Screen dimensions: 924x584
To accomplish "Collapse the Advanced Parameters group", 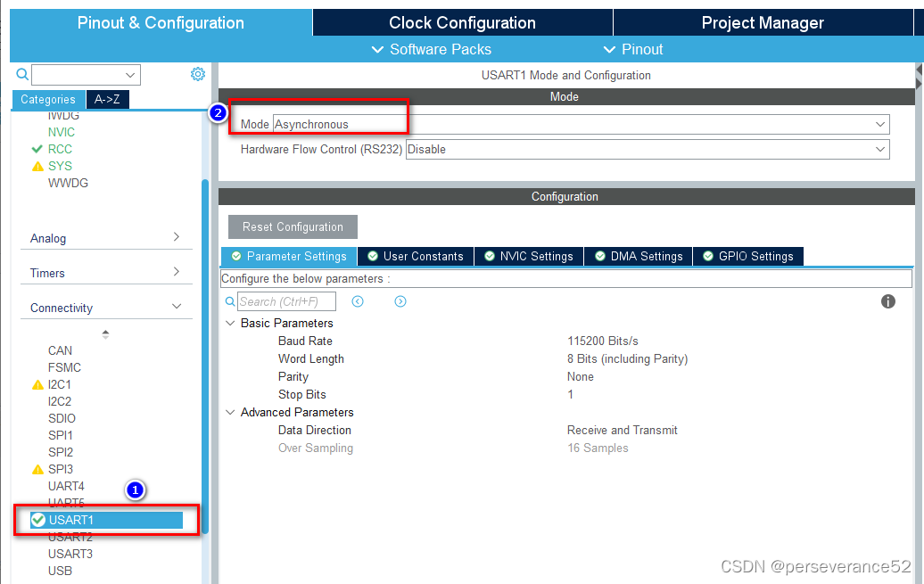I will pos(230,412).
